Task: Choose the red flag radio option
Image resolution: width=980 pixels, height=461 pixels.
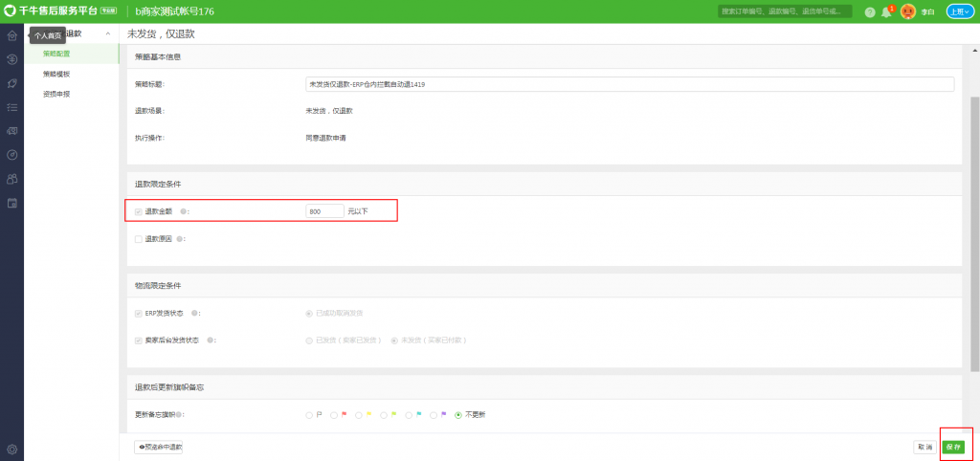Action: click(x=334, y=415)
